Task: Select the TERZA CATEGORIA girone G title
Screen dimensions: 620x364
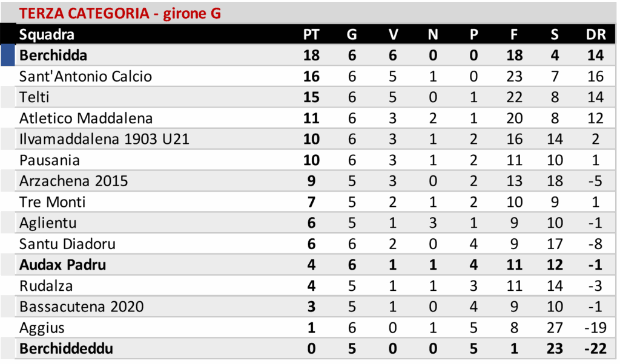Action: [x=120, y=13]
